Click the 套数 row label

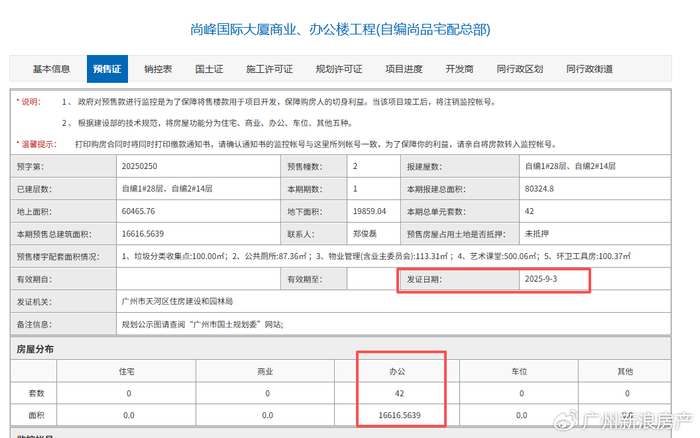tap(36, 393)
